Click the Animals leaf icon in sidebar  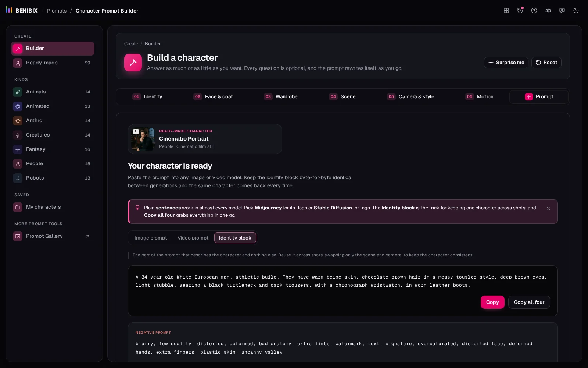click(x=18, y=92)
